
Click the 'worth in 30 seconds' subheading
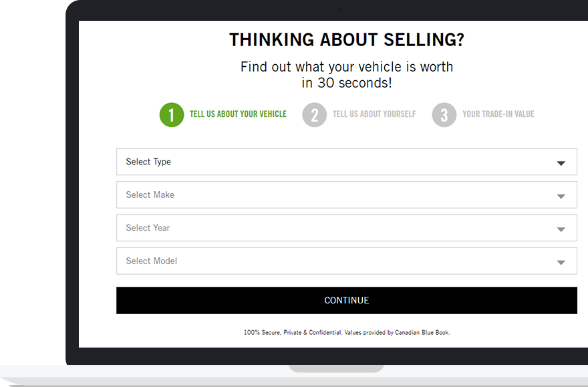tap(347, 75)
